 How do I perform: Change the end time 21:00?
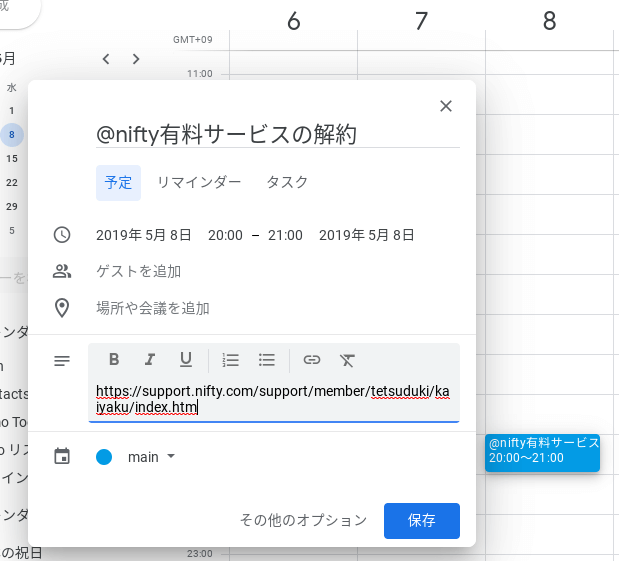pyautogui.click(x=285, y=235)
